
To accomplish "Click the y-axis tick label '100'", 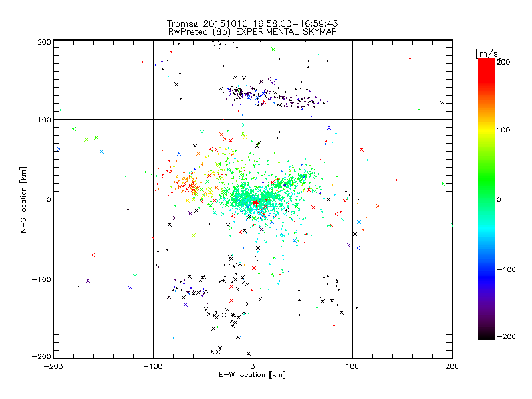I will coord(44,120).
